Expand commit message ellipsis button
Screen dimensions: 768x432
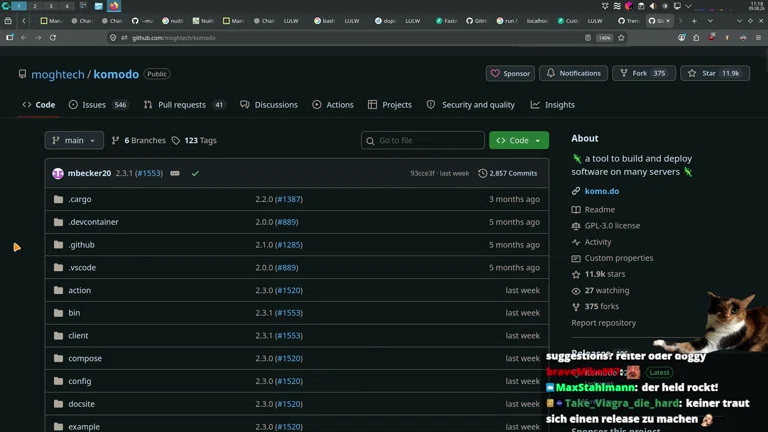point(175,173)
